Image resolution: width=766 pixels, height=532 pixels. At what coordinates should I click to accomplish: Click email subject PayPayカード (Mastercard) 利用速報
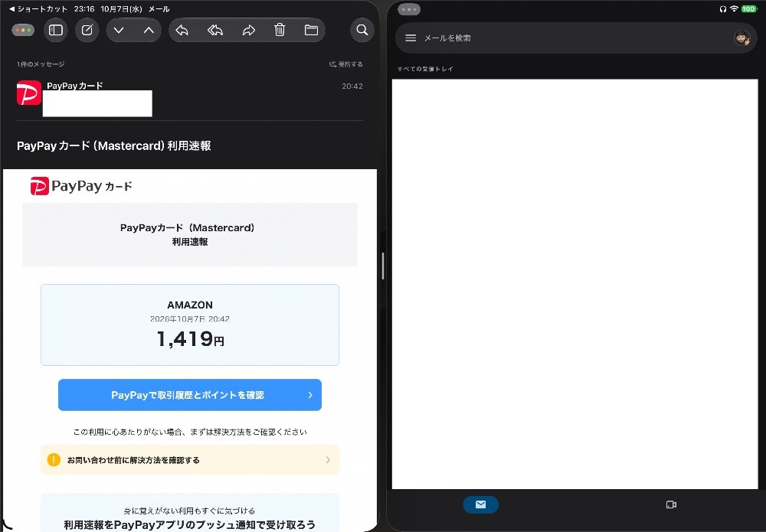(x=114, y=146)
